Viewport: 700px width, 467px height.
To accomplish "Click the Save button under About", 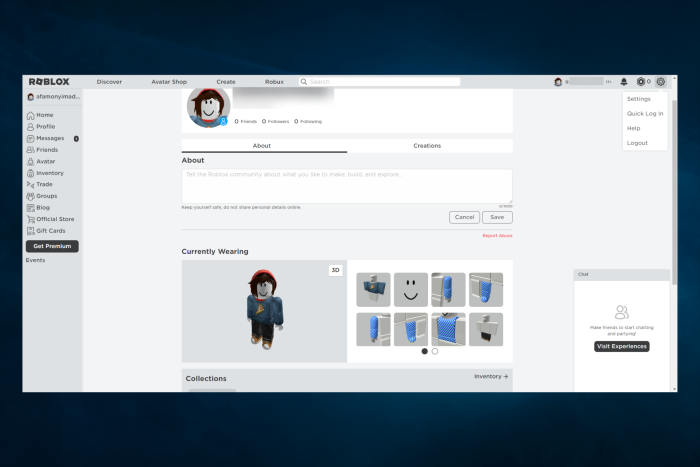I will (x=497, y=217).
